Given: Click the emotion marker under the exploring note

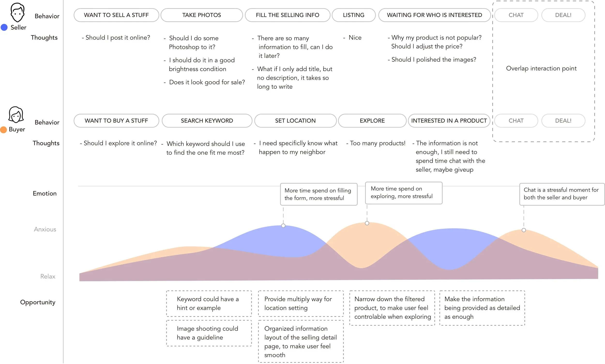Looking at the screenshot, I should coord(367,224).
